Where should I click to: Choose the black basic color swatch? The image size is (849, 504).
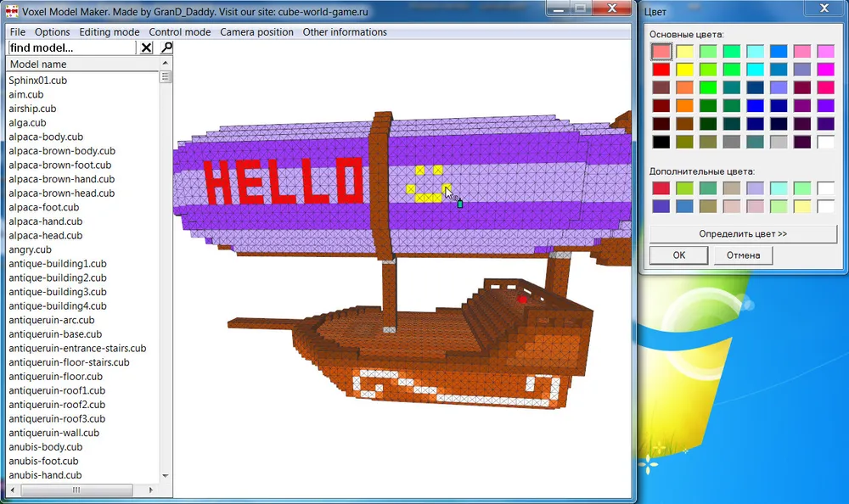(x=661, y=142)
